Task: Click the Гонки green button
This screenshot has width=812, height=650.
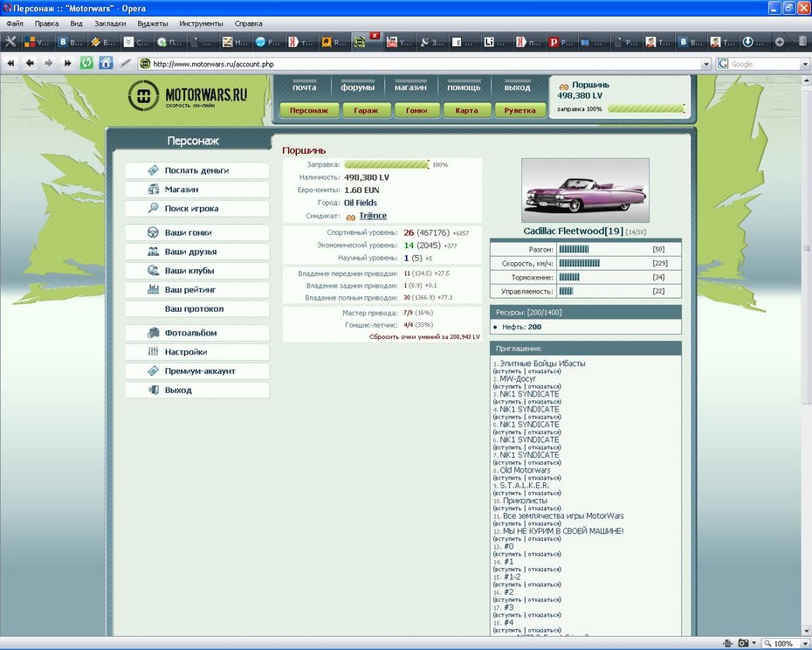Action: [416, 110]
